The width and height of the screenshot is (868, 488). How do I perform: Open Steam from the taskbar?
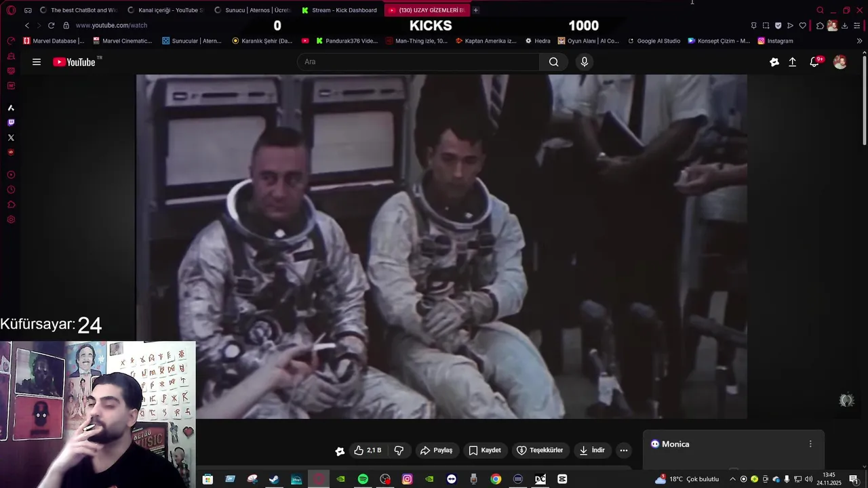[274, 479]
